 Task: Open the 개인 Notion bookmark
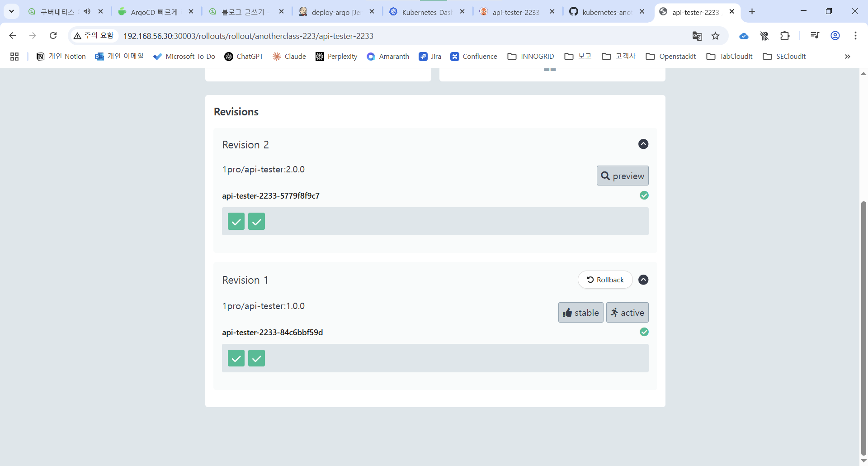pos(61,57)
